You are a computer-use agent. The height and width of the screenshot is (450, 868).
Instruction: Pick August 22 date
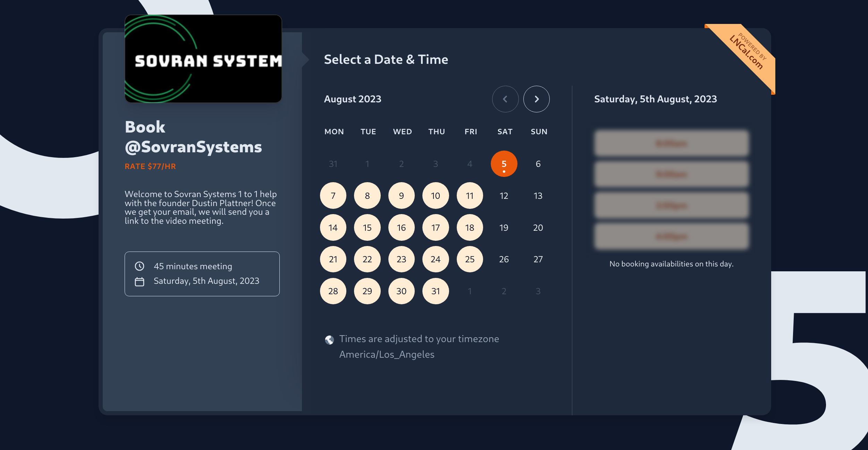point(367,259)
